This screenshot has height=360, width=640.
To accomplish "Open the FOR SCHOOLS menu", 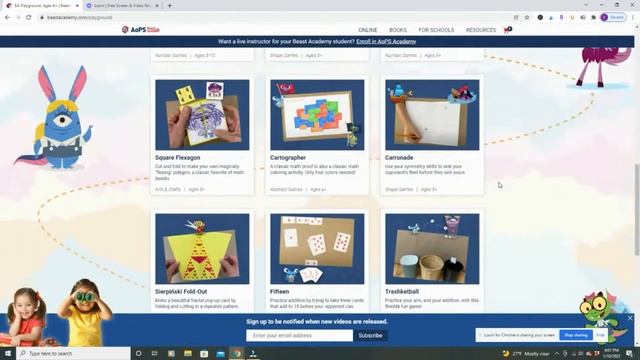I will (x=436, y=30).
